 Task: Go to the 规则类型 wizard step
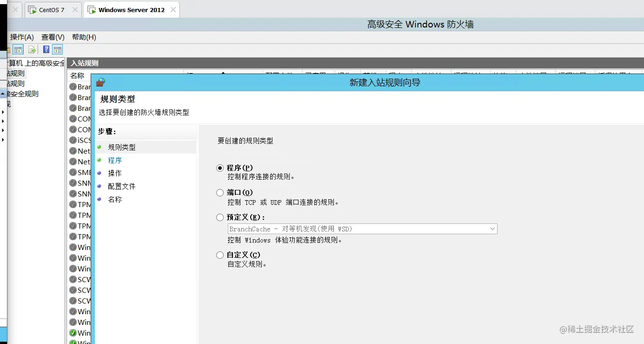click(122, 147)
